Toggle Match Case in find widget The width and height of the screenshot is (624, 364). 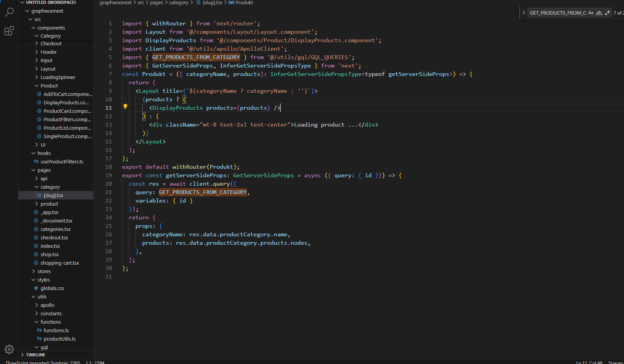pyautogui.click(x=591, y=13)
